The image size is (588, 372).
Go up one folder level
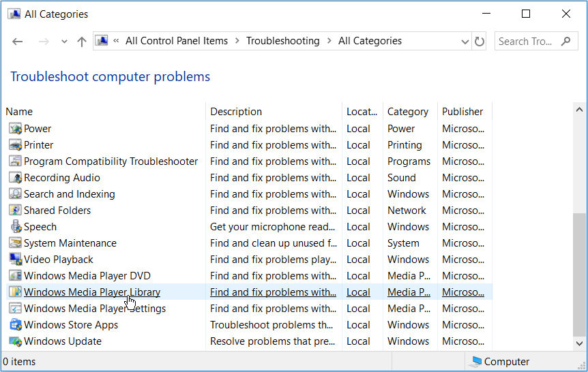click(82, 42)
